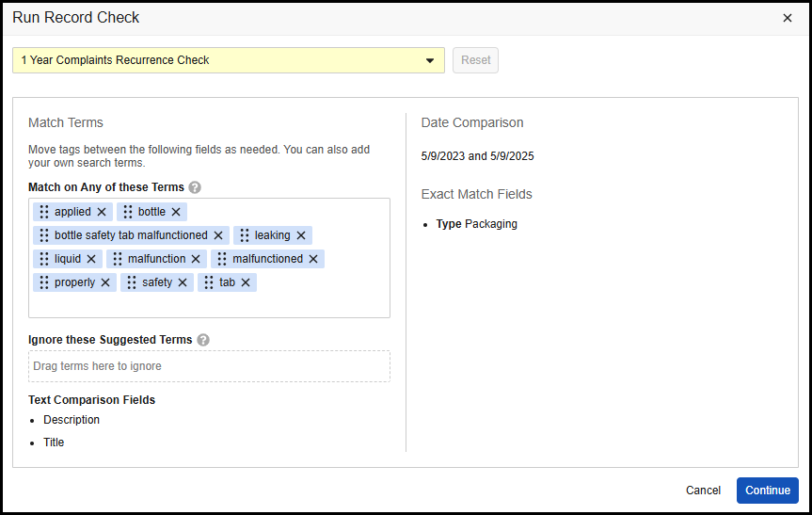
Task: Click the Reset button
Action: (x=475, y=60)
